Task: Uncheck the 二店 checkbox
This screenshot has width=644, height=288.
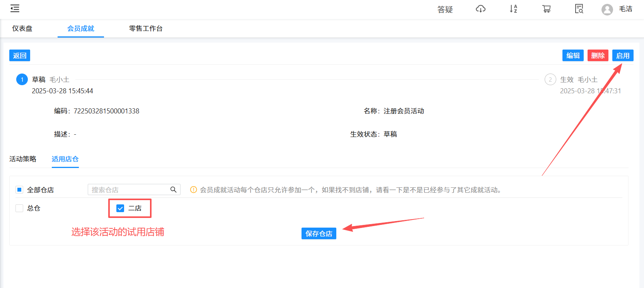Action: (x=120, y=208)
